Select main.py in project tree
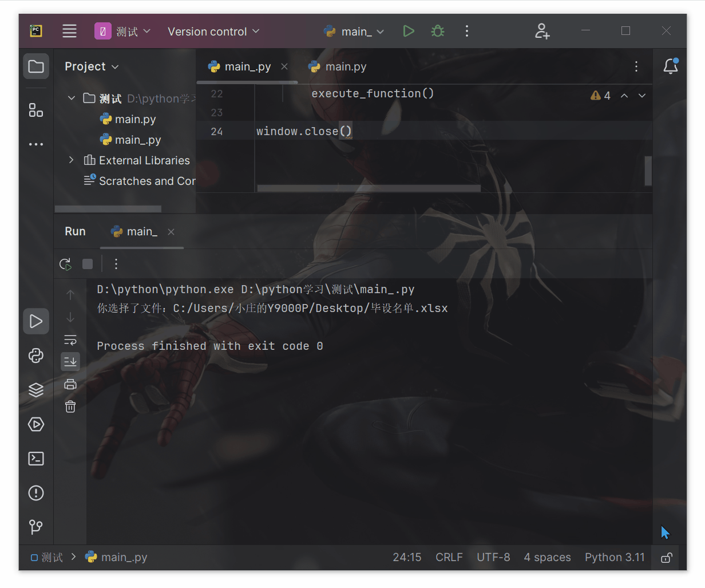The width and height of the screenshot is (705, 588). click(x=128, y=119)
